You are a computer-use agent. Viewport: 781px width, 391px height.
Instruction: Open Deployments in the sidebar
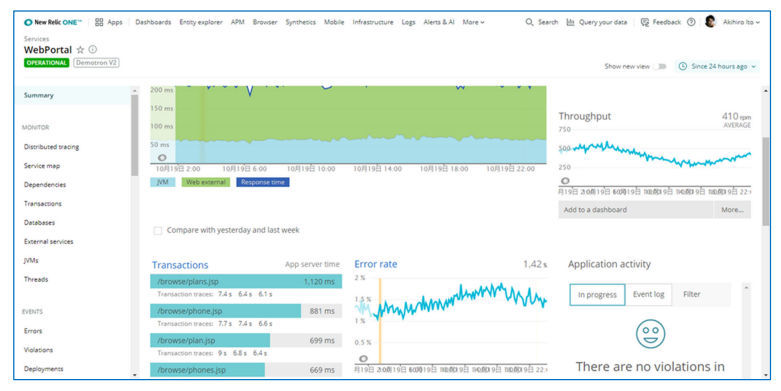[43, 369]
